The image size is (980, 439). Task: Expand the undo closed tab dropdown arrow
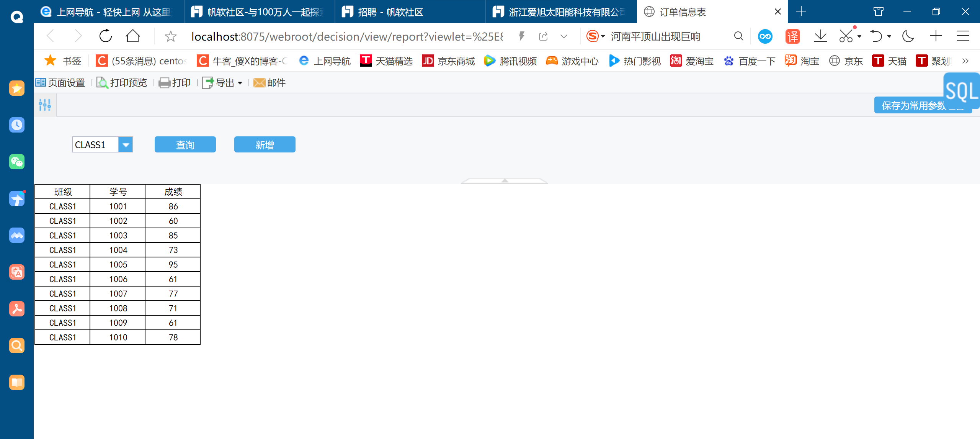pyautogui.click(x=889, y=37)
